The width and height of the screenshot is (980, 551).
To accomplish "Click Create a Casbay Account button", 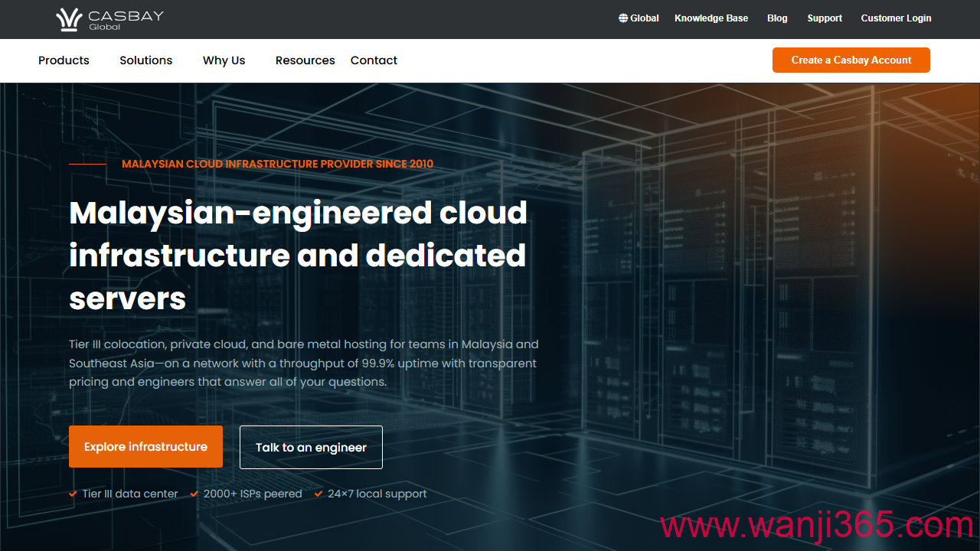I will pos(851,60).
